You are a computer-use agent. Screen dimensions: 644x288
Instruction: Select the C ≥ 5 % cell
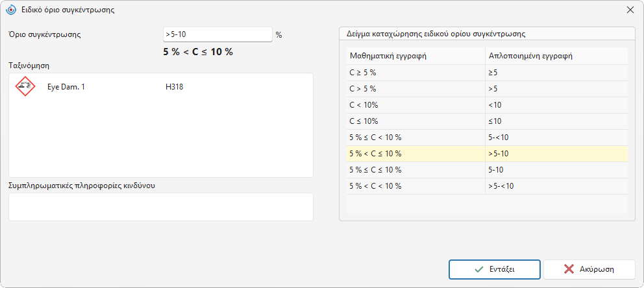pos(415,73)
